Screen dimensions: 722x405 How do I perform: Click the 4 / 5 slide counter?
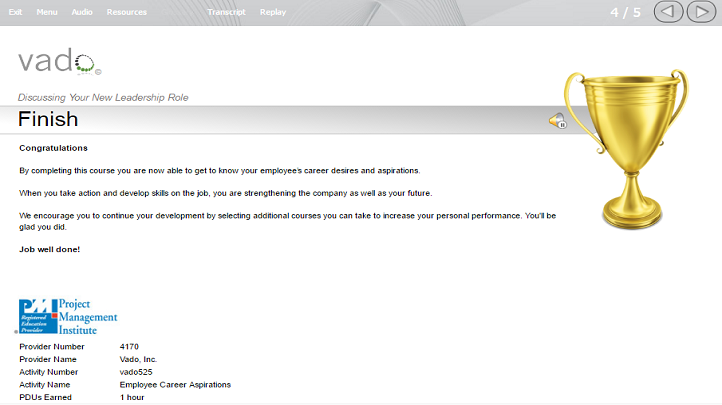pos(625,12)
